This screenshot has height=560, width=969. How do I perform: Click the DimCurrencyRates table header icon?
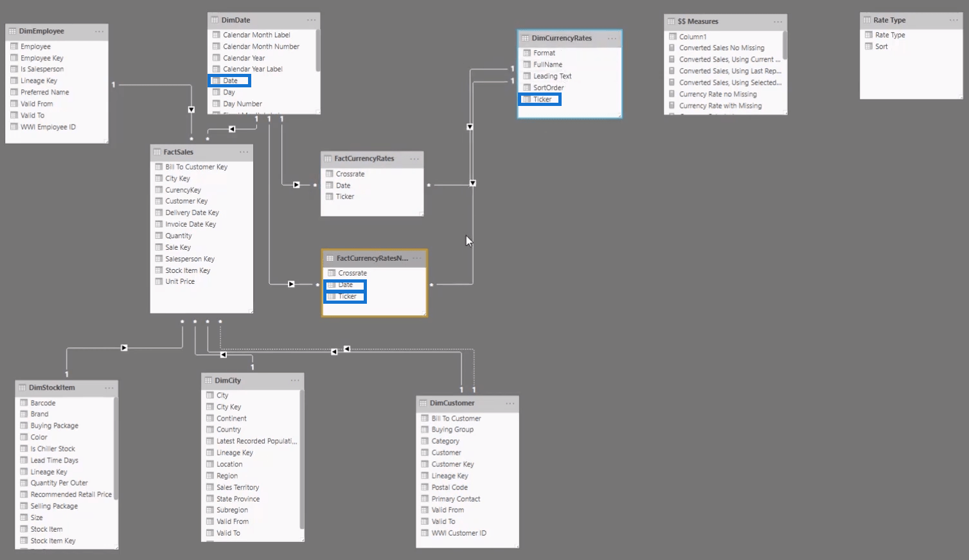click(526, 39)
